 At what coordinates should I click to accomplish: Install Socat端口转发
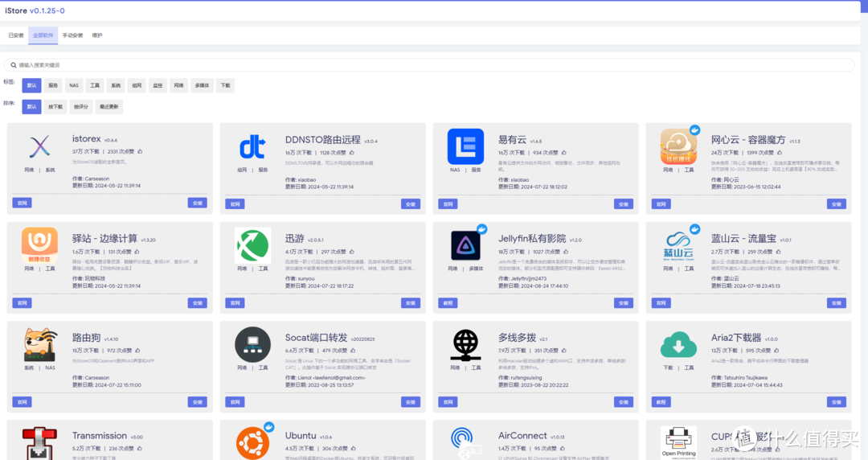[410, 402]
